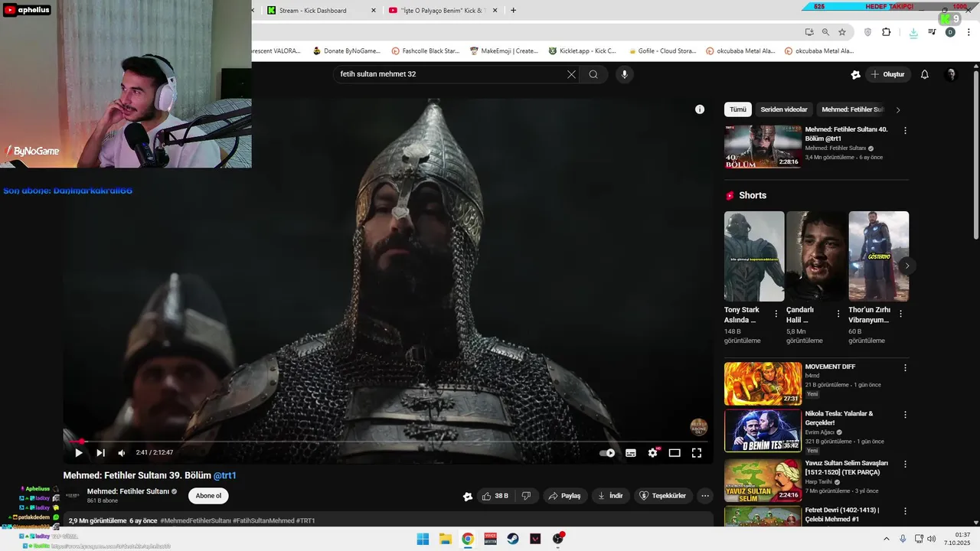
Task: Select the Tümü filter chip
Action: 737,109
